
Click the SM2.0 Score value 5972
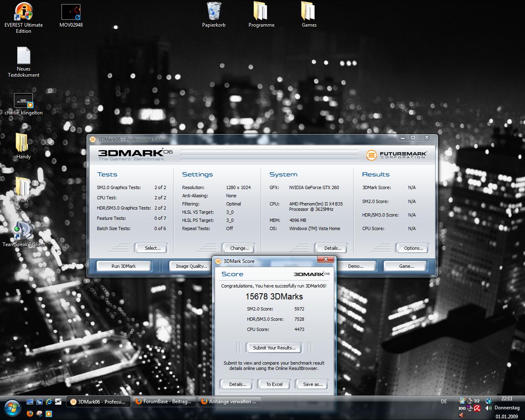(x=299, y=309)
